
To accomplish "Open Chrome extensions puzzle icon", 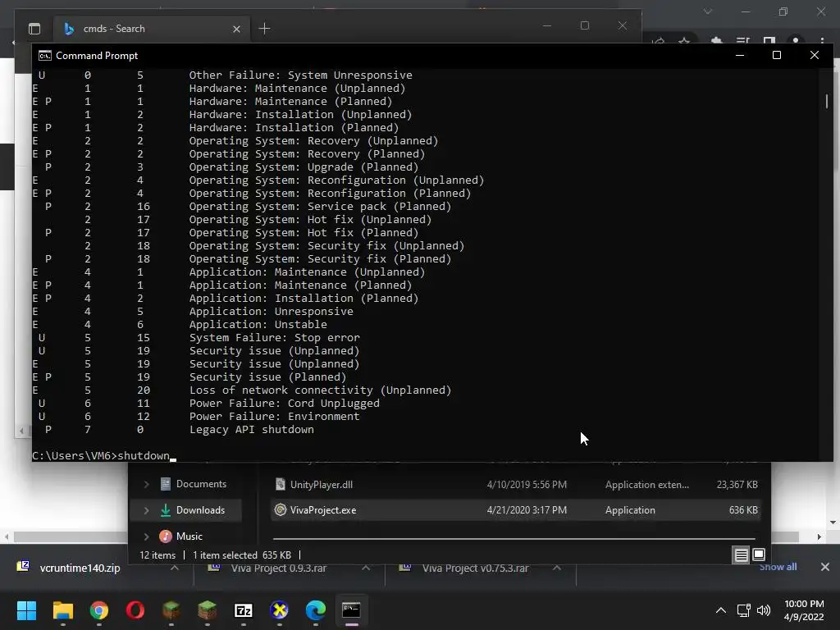I will [716, 41].
